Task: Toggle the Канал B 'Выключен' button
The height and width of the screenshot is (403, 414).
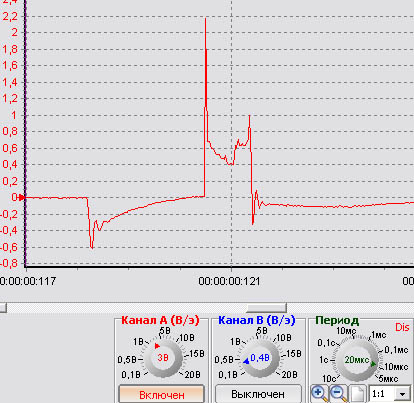Action: (258, 394)
